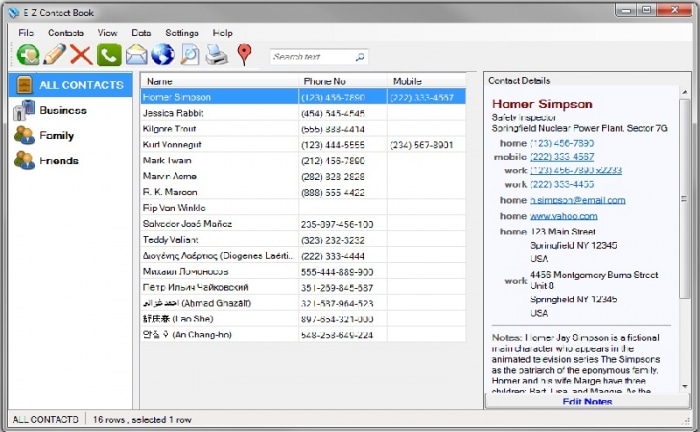Select the Mark Twain row
The image size is (700, 432).
(x=303, y=160)
